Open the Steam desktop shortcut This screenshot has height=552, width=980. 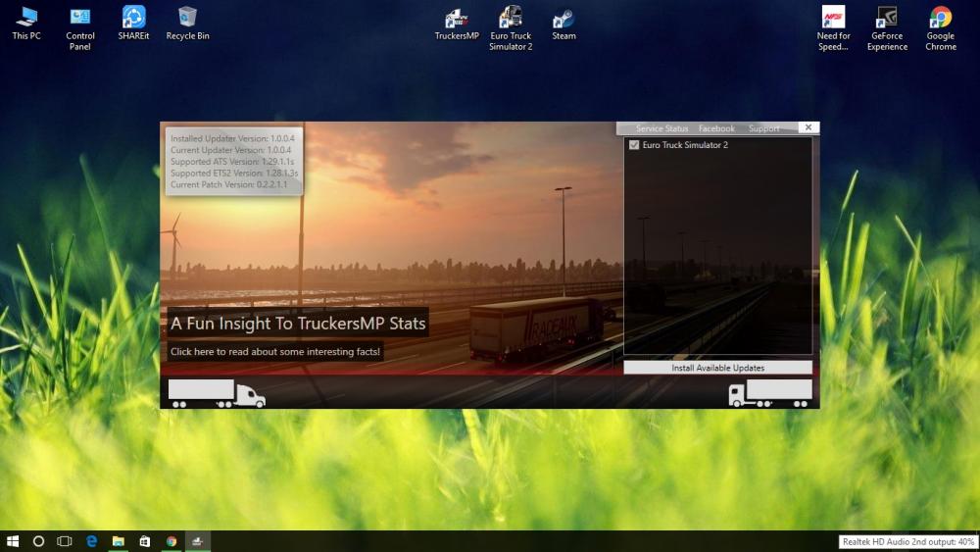click(x=563, y=19)
